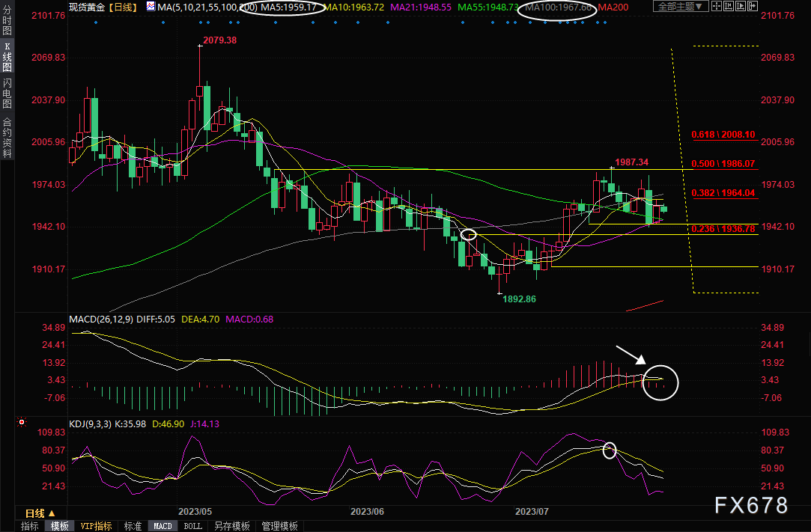The height and width of the screenshot is (532, 811).
Task: Switch to the 模板 tab
Action: point(59,526)
